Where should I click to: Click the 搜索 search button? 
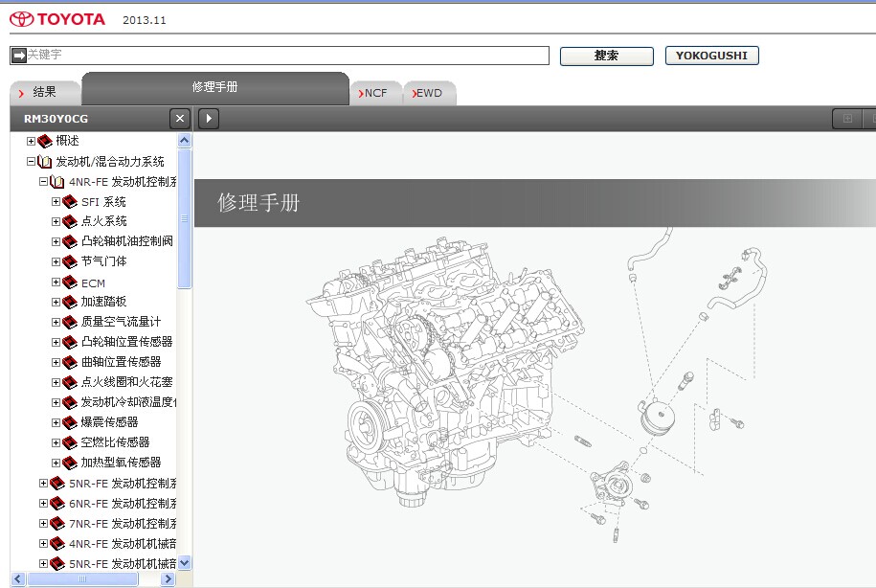coord(606,56)
